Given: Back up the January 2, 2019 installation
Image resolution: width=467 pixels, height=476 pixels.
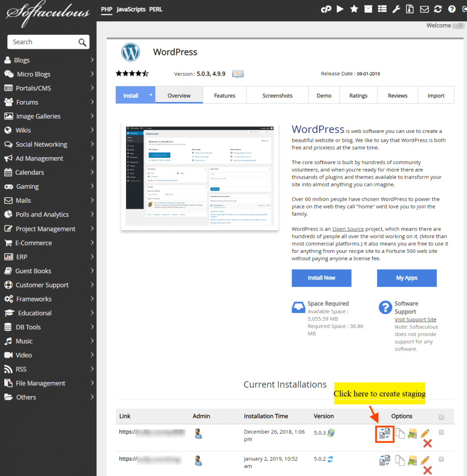Looking at the screenshot, I should coord(412,460).
